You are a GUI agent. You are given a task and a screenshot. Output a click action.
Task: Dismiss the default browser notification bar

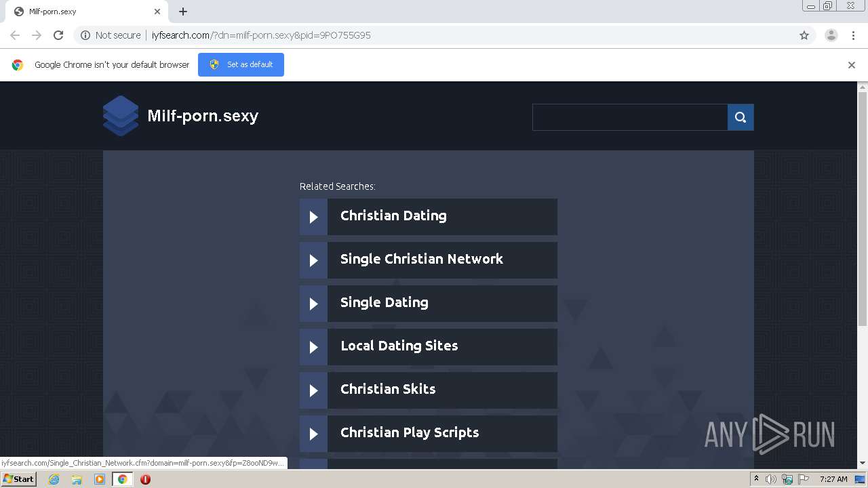pos(852,65)
